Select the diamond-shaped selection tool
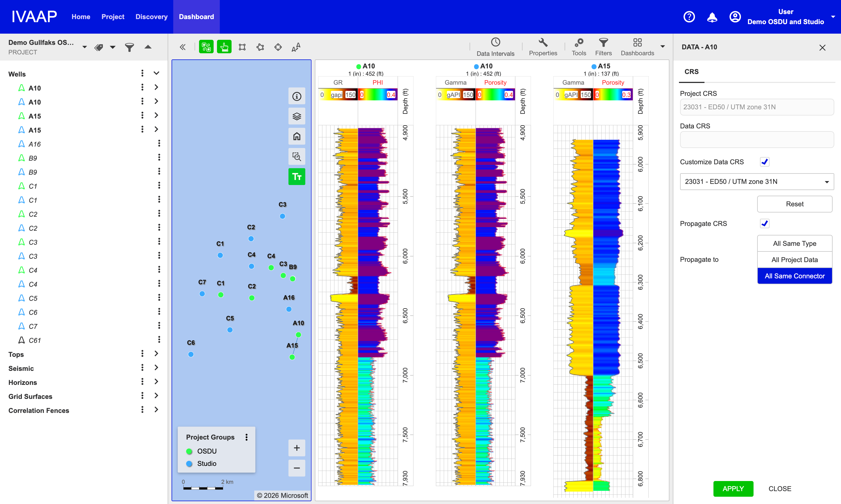The image size is (841, 504). [x=278, y=47]
